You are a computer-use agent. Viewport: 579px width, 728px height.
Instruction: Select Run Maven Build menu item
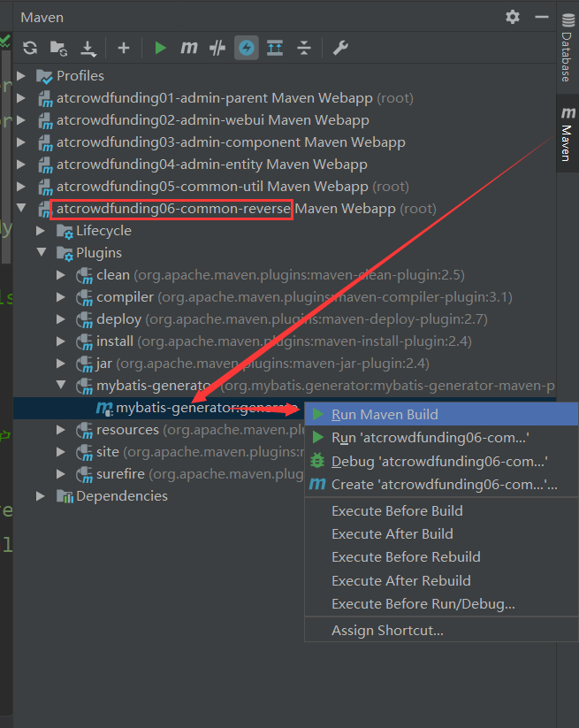click(x=441, y=414)
